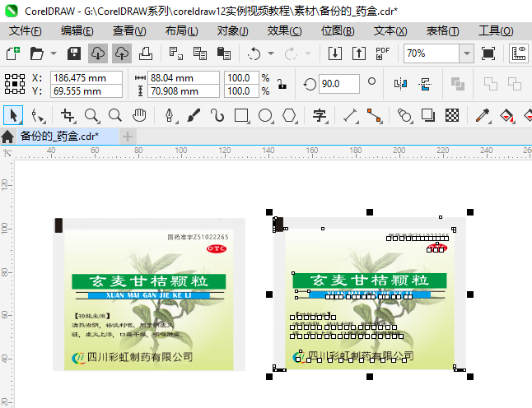Select the Ellipse tool
This screenshot has height=408, width=532.
tap(266, 115)
